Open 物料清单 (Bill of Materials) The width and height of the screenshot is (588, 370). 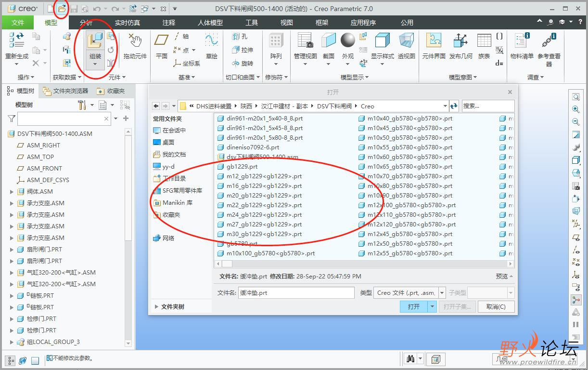[x=522, y=46]
